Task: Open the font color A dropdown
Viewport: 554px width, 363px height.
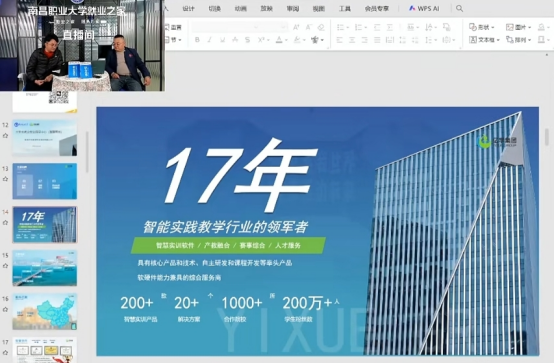Action: (282, 40)
